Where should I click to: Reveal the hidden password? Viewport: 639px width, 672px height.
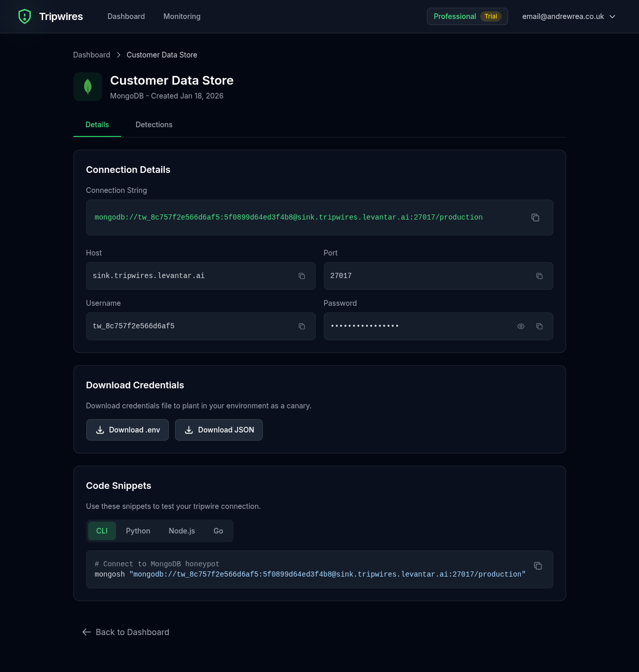click(521, 326)
